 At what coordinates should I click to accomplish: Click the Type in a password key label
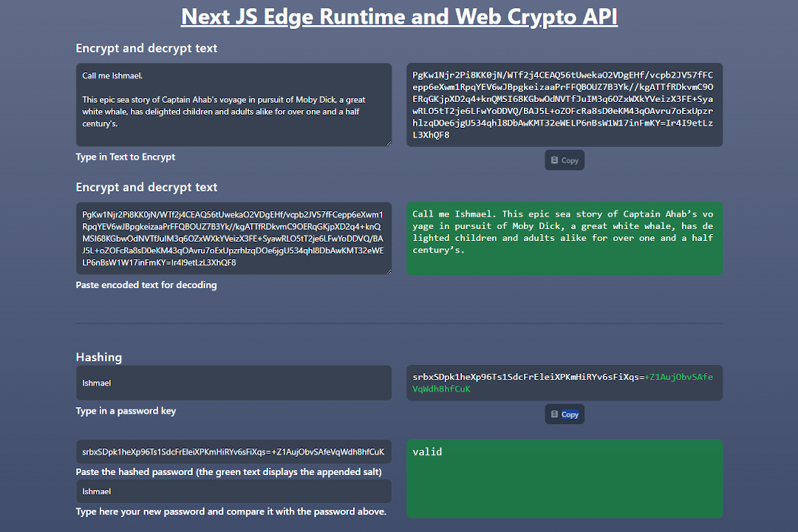tap(126, 411)
